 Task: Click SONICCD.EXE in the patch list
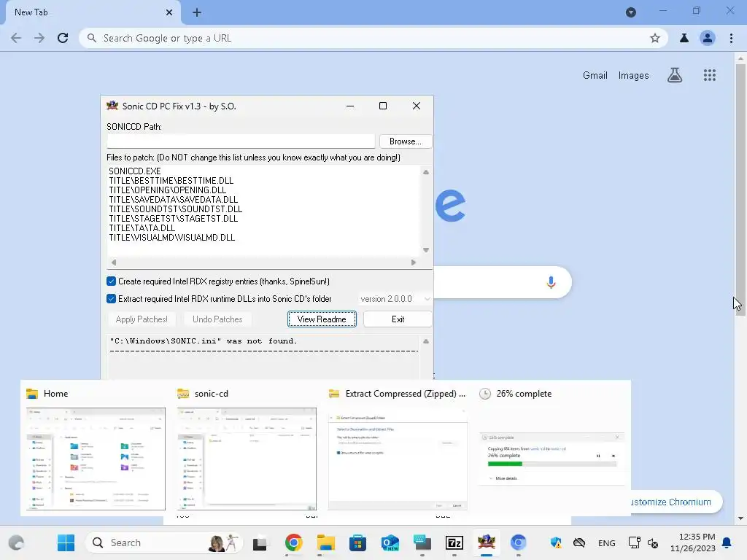135,171
